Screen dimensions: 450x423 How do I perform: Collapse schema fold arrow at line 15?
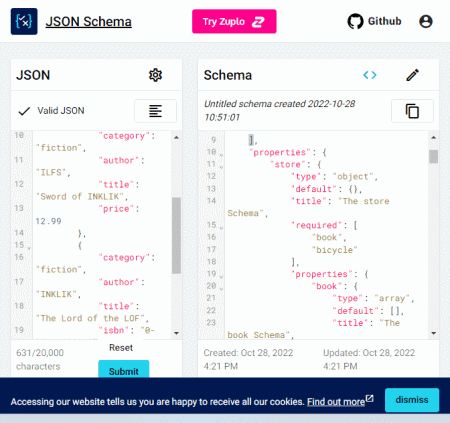click(221, 228)
